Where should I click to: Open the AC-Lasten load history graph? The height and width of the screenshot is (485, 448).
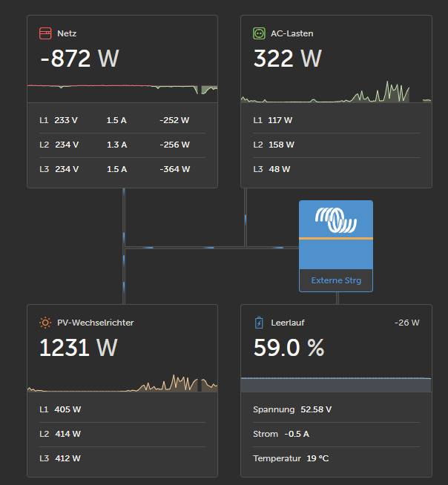pyautogui.click(x=336, y=91)
